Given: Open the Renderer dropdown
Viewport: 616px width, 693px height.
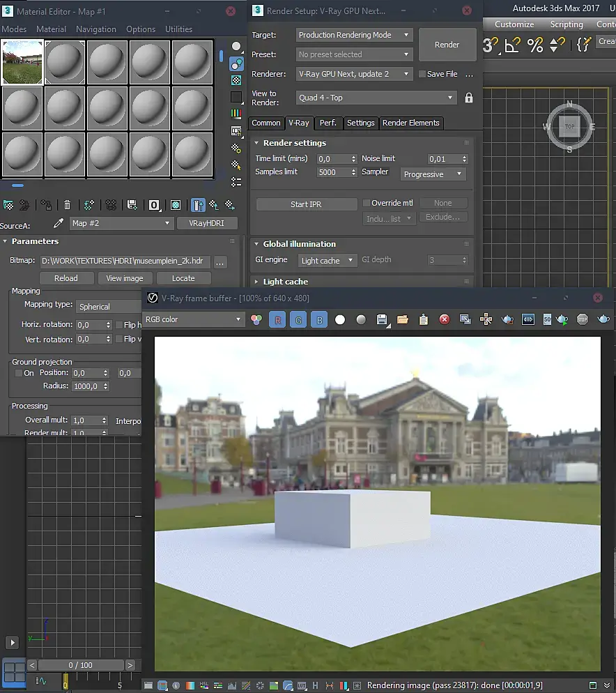Looking at the screenshot, I should 354,74.
